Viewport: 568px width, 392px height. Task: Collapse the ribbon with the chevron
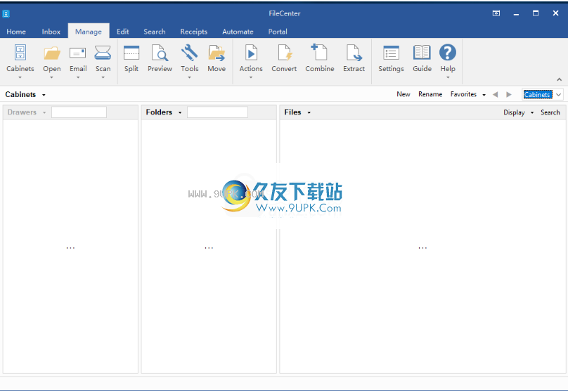(x=560, y=79)
